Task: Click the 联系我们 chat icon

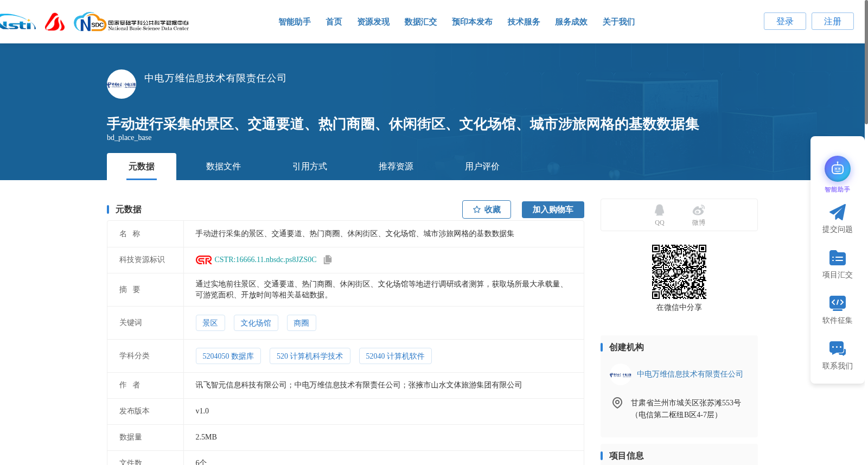Action: coord(838,348)
